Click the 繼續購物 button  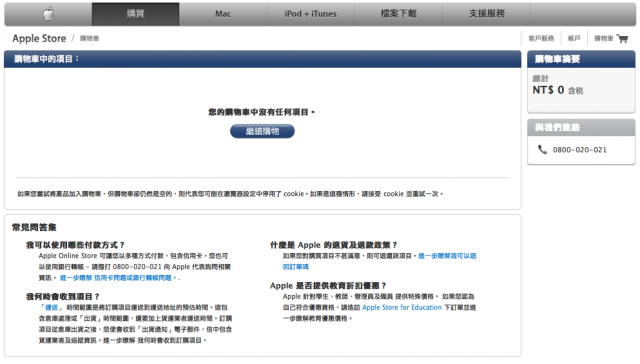[262, 131]
